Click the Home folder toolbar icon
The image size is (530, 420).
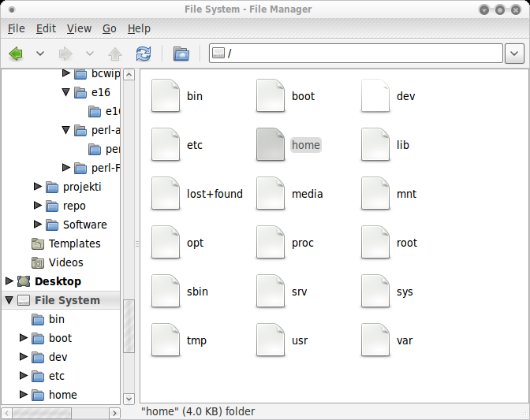(x=181, y=54)
